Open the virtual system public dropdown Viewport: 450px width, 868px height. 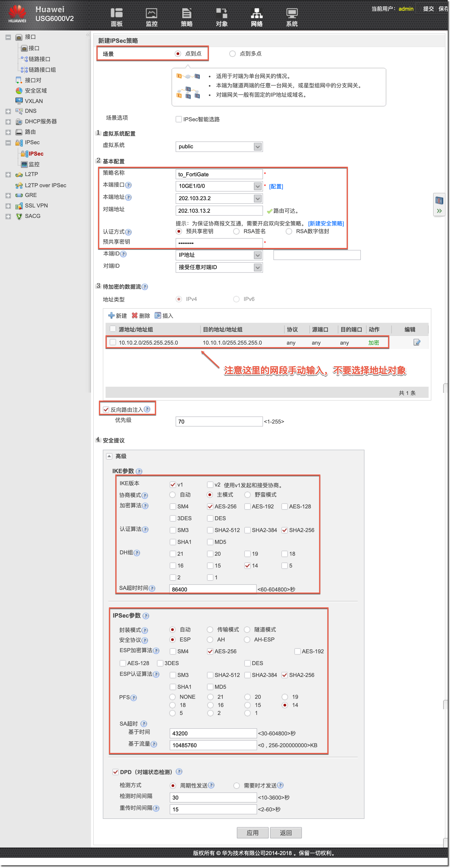(258, 146)
